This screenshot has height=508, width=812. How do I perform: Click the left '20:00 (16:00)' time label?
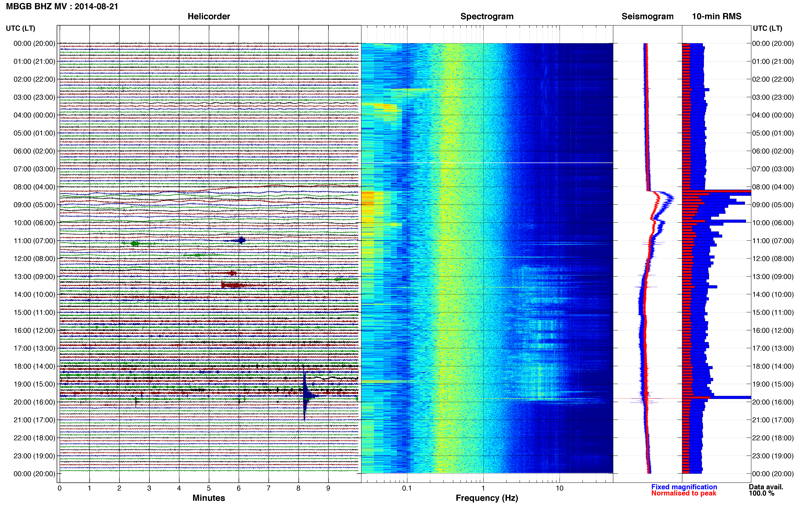click(34, 402)
